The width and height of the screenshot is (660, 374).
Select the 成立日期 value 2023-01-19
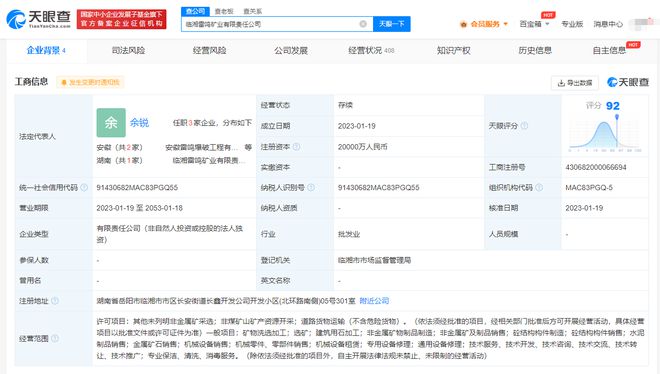click(357, 126)
